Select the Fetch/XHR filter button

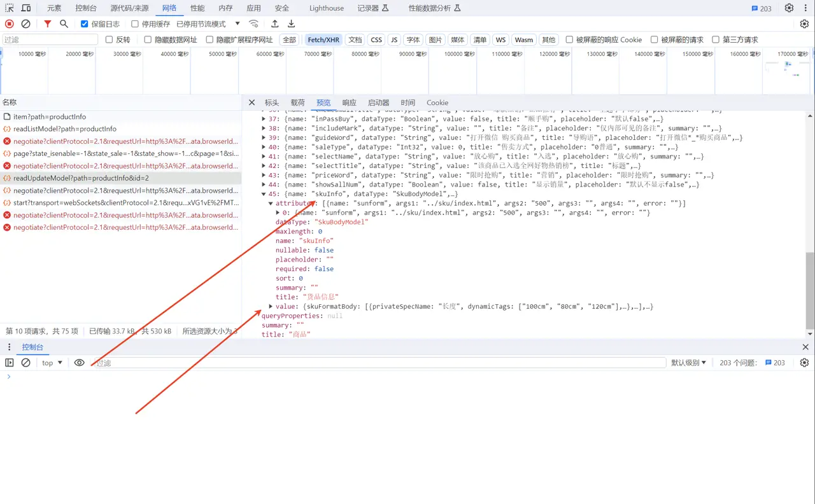pos(323,39)
